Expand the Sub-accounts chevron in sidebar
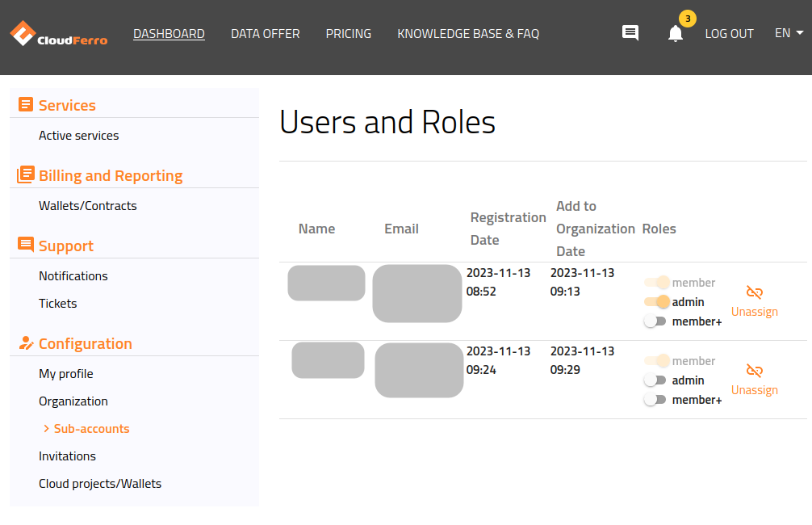Image resolution: width=812 pixels, height=525 pixels. click(46, 428)
